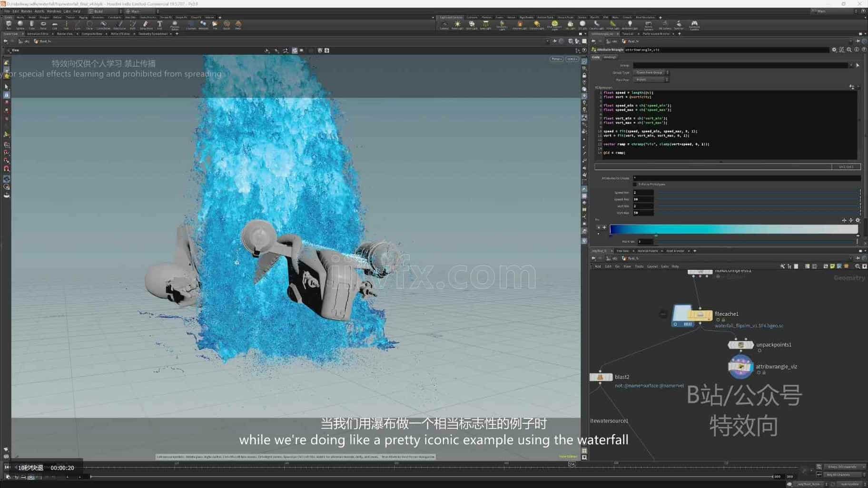868x488 pixels.
Task: Open the File menu
Action: tap(7, 11)
